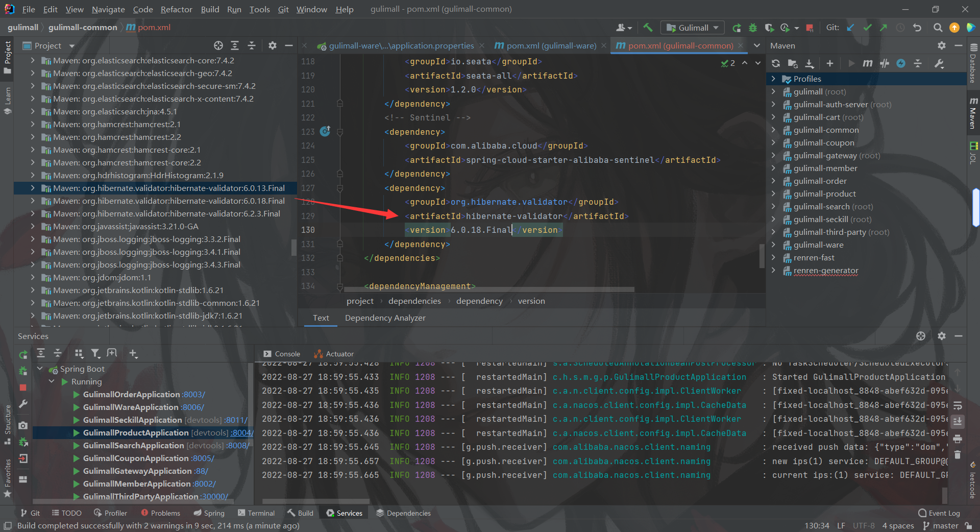Collapse the Running services group
The image size is (980, 532).
[x=51, y=381]
